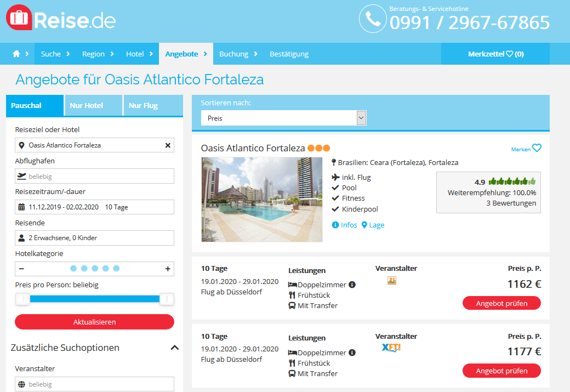Click the red Aktualisieren button

94,322
